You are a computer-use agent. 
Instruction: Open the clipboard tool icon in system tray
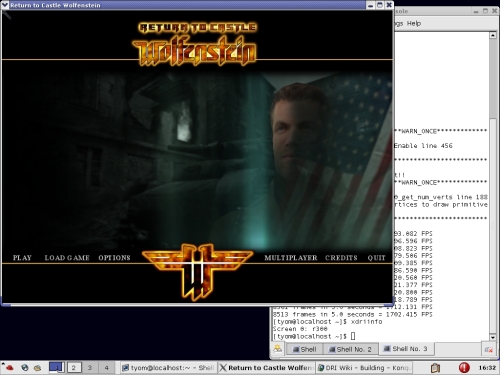(435, 368)
